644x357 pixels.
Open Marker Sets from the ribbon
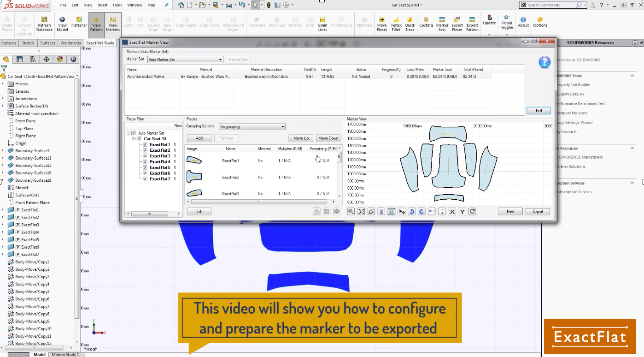(442, 24)
